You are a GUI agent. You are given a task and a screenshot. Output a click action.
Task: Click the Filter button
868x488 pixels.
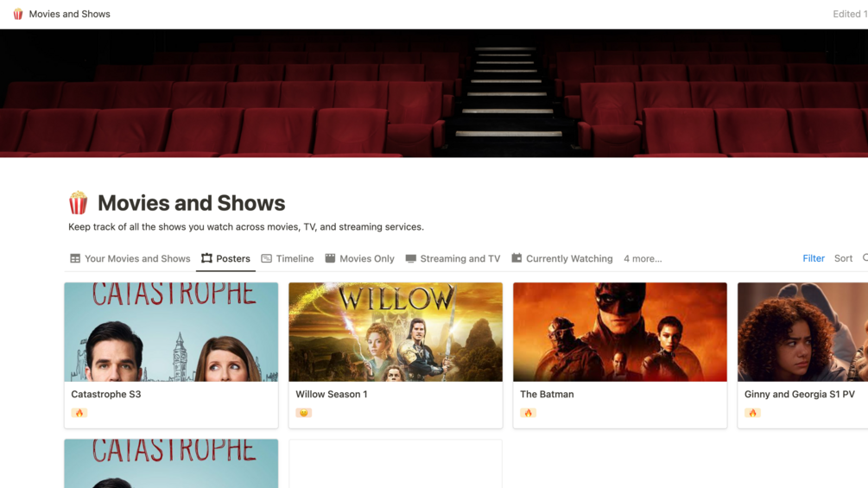(814, 258)
